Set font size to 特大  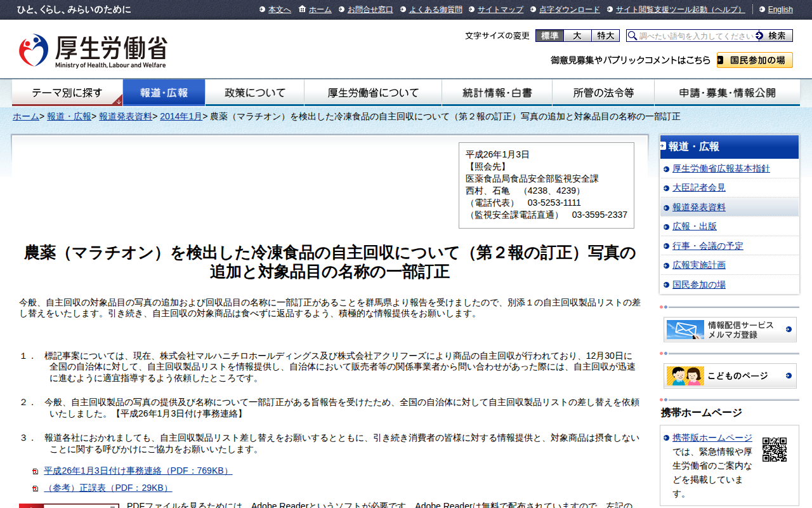[x=605, y=36]
